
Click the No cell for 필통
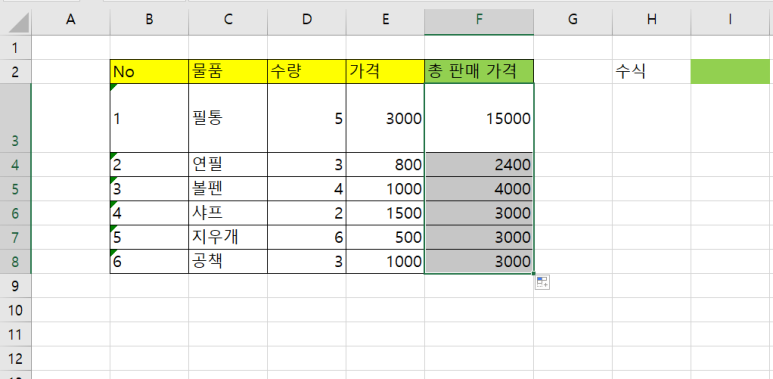tap(149, 118)
